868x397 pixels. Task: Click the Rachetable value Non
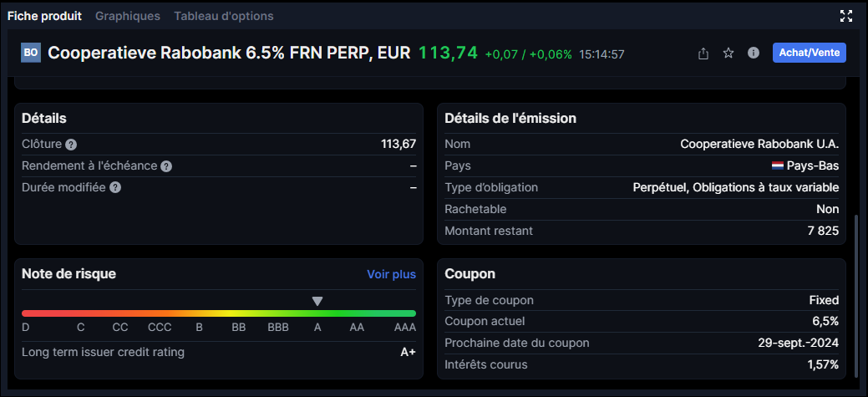click(x=828, y=209)
